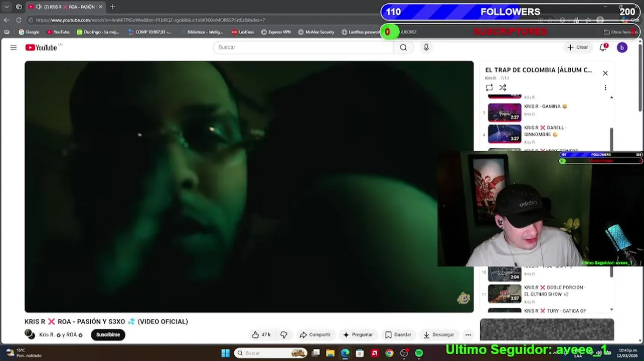The width and height of the screenshot is (644, 361).
Task: Open the LastPass bookmark
Action: [x=243, y=32]
